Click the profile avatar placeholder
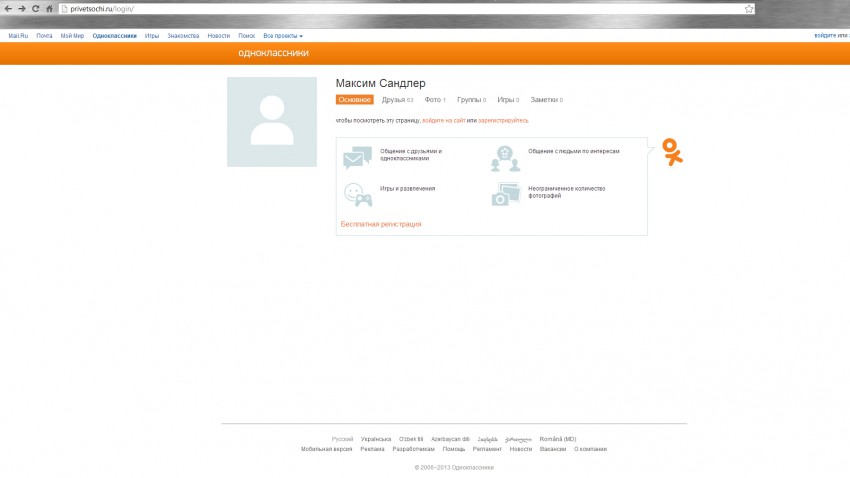The width and height of the screenshot is (850, 478). (272, 122)
